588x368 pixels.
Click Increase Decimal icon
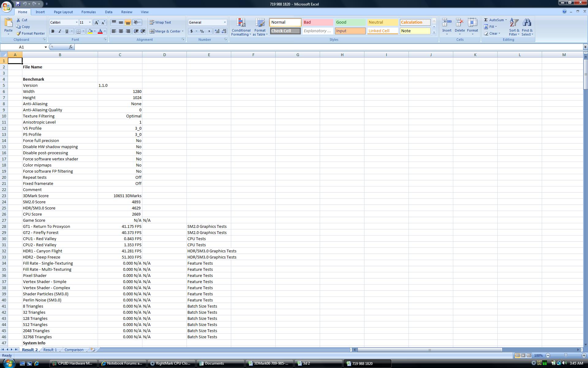217,31
